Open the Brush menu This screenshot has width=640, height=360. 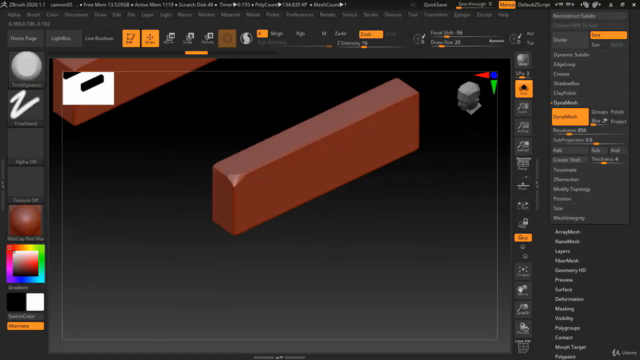[x=33, y=15]
